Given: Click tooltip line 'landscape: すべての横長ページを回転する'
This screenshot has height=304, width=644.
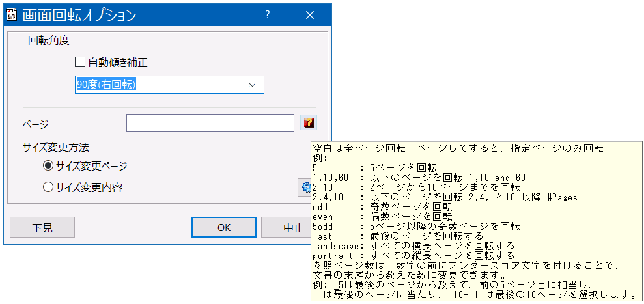Looking at the screenshot, I should point(413,246).
